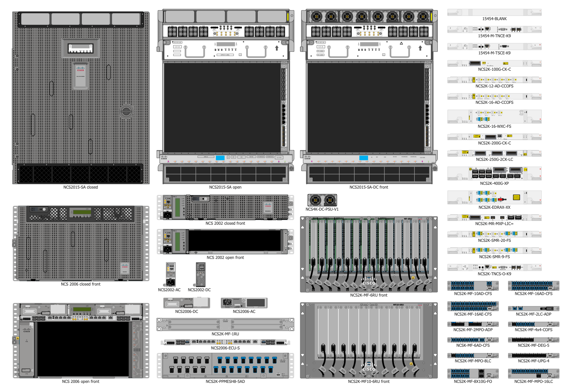Pick the NCS2K-EDRAX-XX card shape
The height and width of the screenshot is (392, 571).
[x=494, y=197]
